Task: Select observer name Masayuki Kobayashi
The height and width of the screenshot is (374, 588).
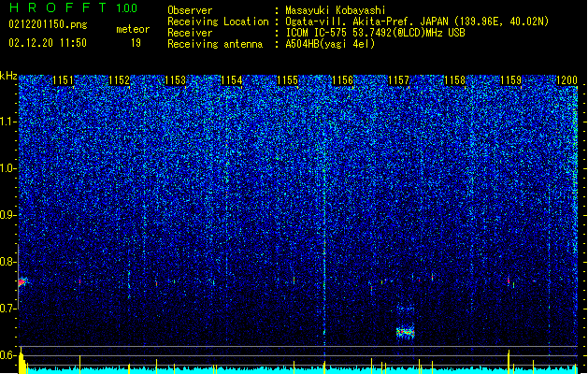Action: click(336, 10)
